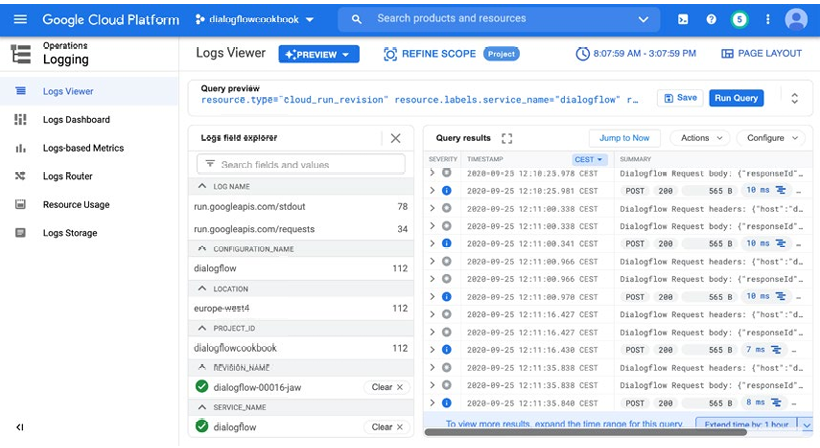The width and height of the screenshot is (820, 448).
Task: Collapse the LOG NAME section
Action: pos(202,186)
